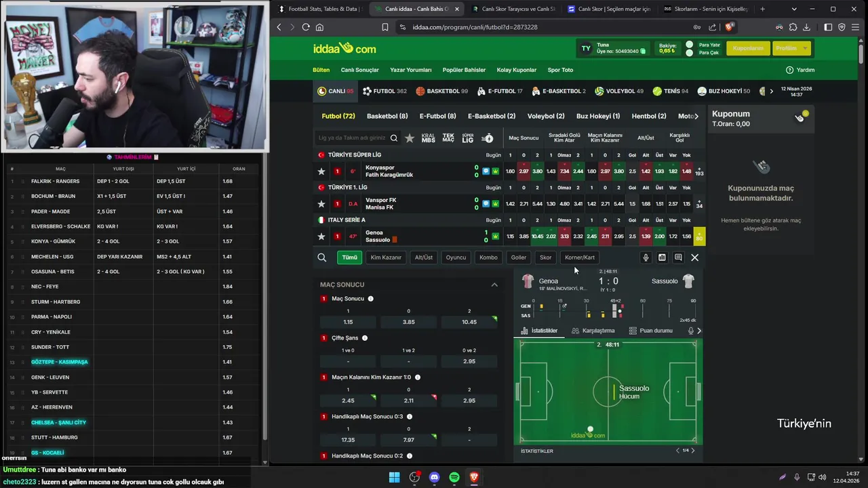
Task: Switch to E-Futbol (8) tab
Action: pos(437,116)
